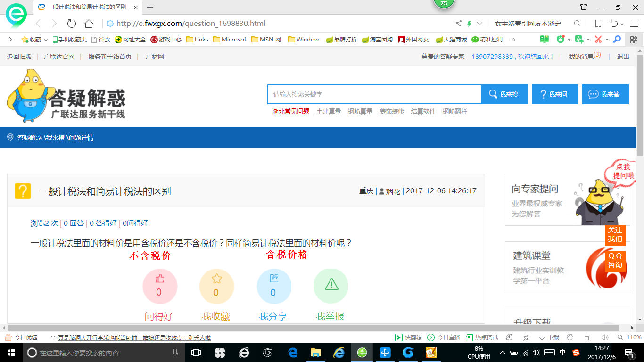Open the 收藏 favorites star bookmark
Screen dimensions: 644x362
pyautogui.click(x=31, y=40)
